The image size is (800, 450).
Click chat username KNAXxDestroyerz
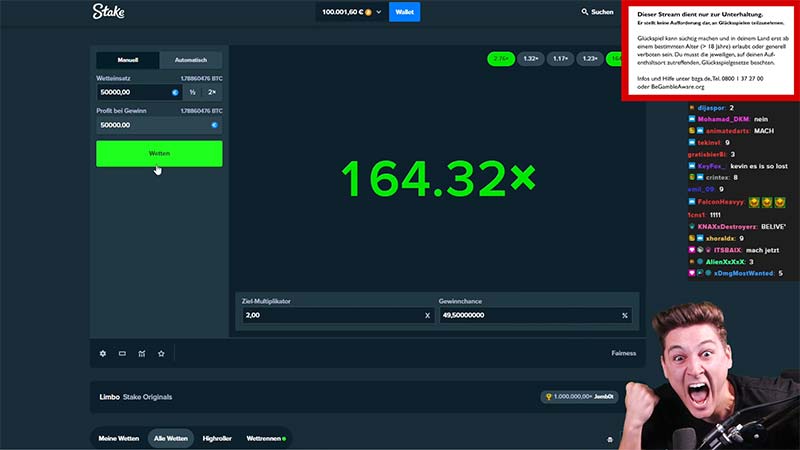coord(727,227)
